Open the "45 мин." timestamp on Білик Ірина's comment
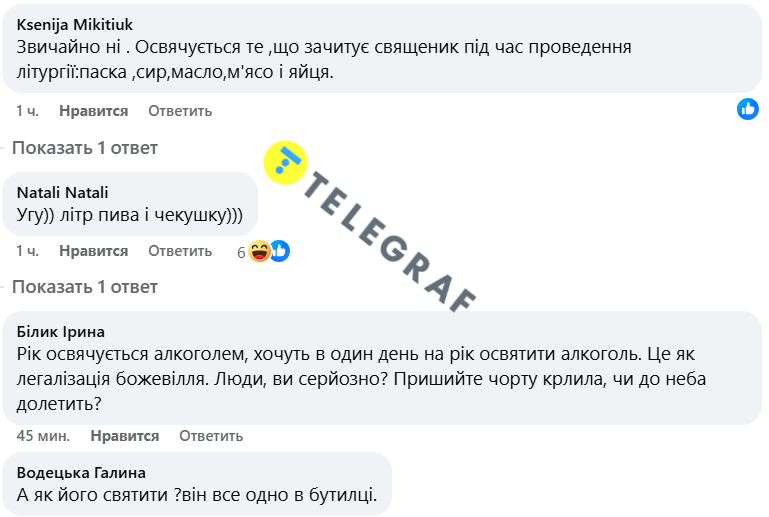 click(41, 436)
